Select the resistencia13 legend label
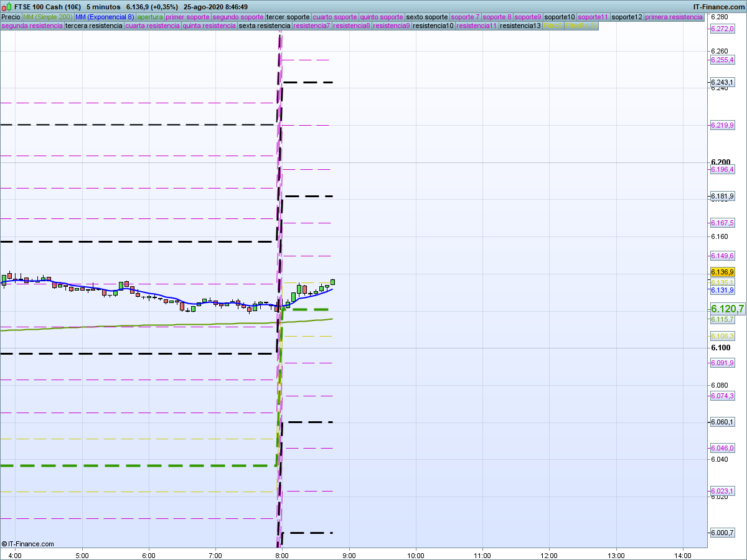Screen dimensions: 747x560 tap(520, 26)
